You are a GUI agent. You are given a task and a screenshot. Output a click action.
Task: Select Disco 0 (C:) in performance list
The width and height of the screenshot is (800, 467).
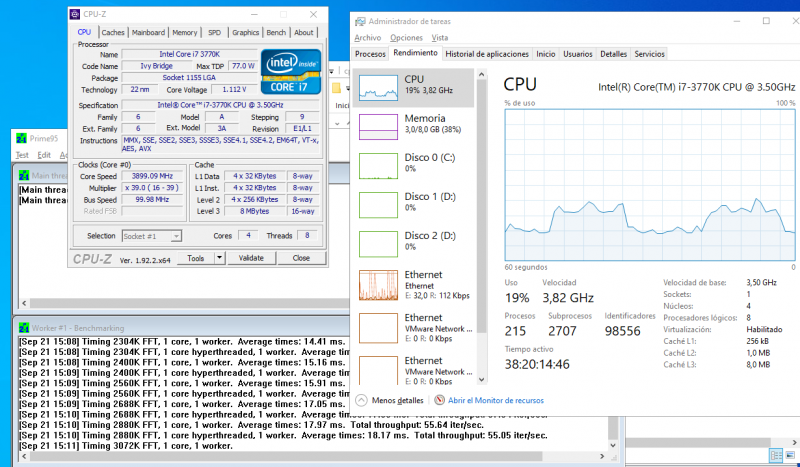tap(413, 165)
